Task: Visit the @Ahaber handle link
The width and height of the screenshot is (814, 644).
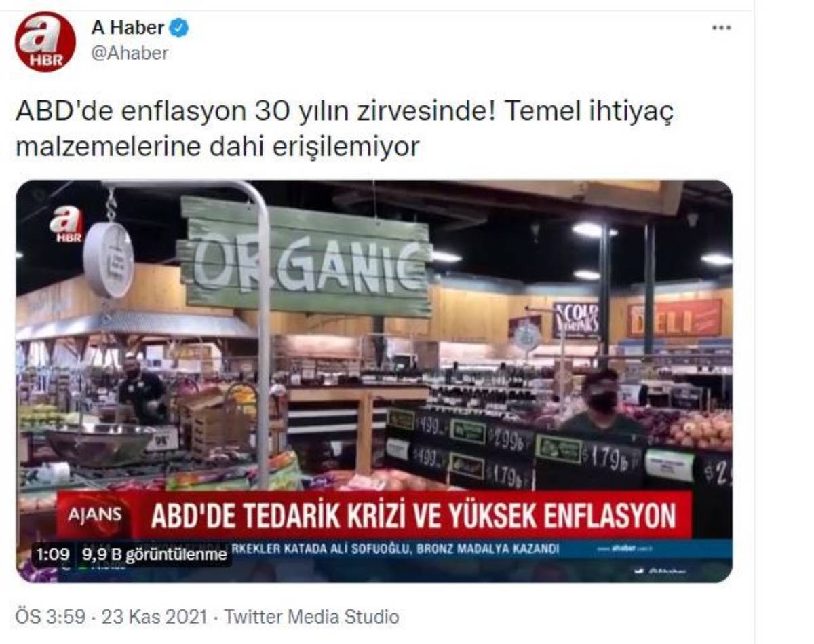Action: 130,53
